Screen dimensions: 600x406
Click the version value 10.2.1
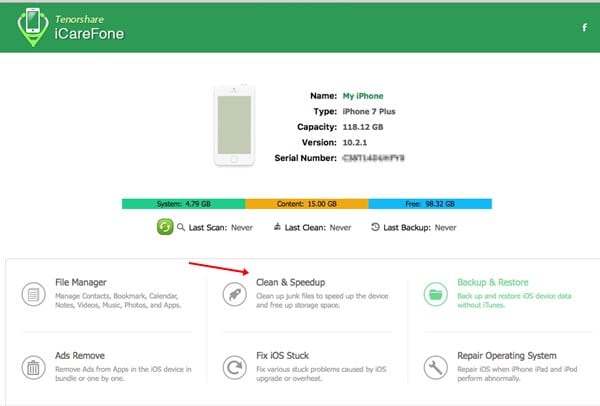(x=355, y=143)
